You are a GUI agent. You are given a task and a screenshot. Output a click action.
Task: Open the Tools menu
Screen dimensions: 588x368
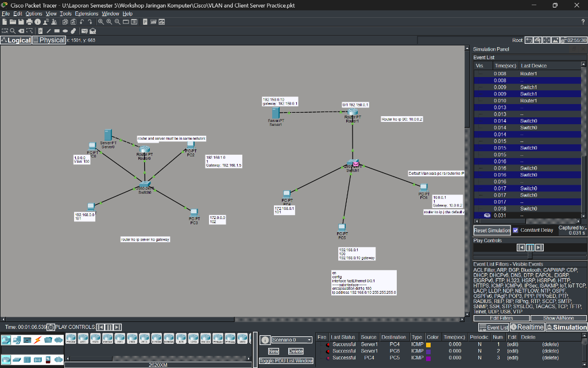65,14
